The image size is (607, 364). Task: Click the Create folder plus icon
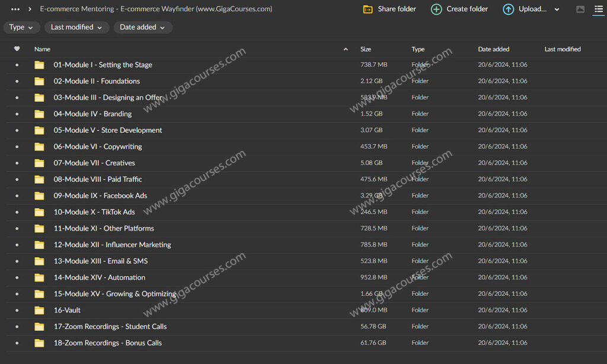(436, 9)
